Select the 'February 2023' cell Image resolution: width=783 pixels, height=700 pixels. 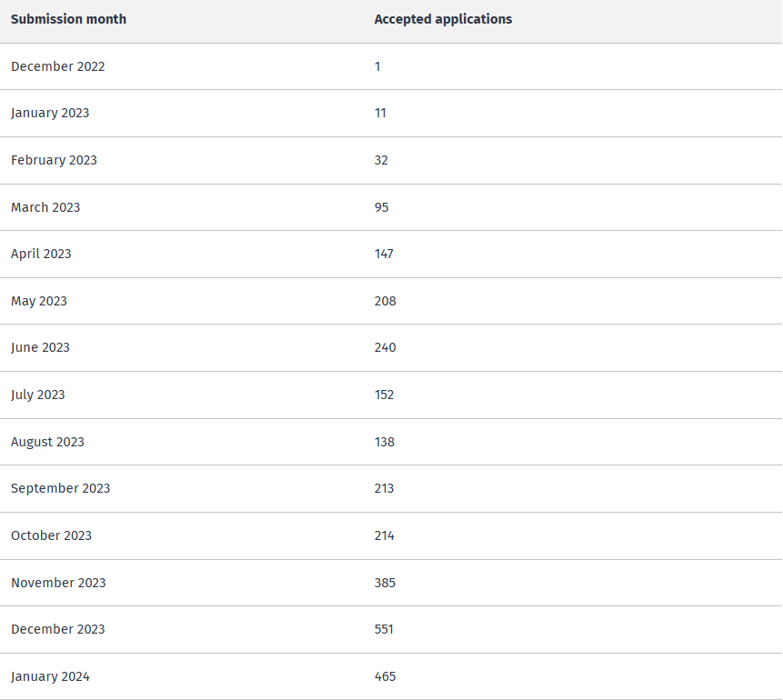pyautogui.click(x=54, y=160)
